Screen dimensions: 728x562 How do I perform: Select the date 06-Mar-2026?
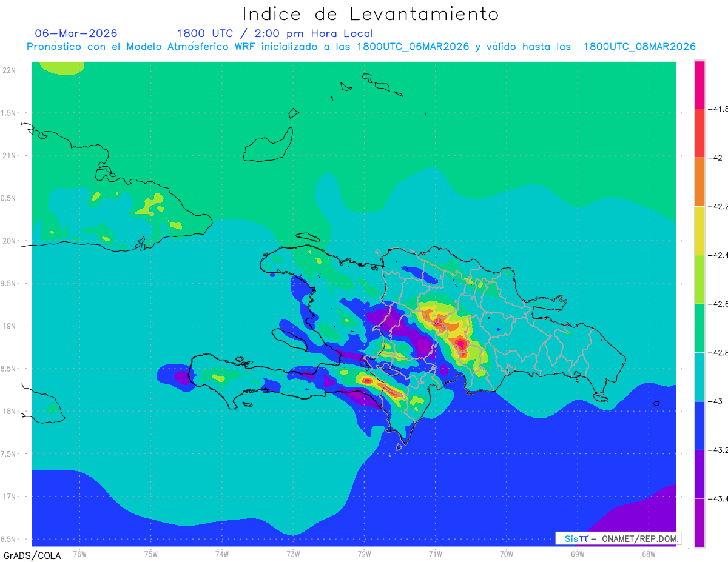click(76, 33)
